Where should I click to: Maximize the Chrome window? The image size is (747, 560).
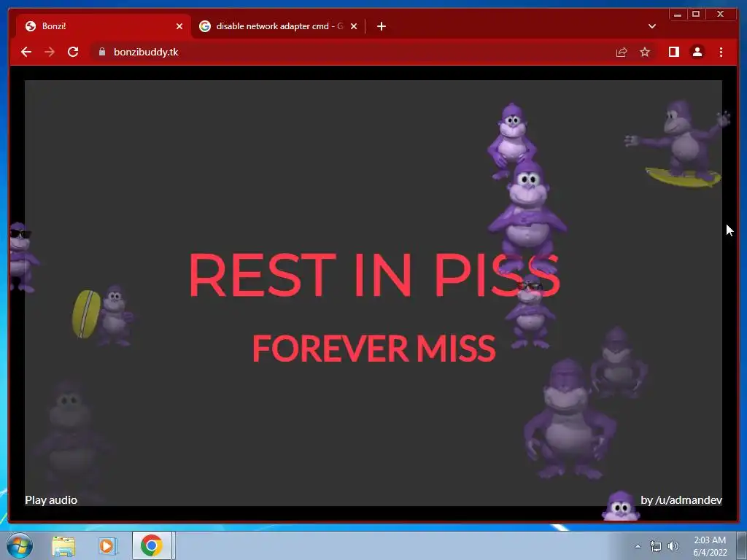click(695, 15)
